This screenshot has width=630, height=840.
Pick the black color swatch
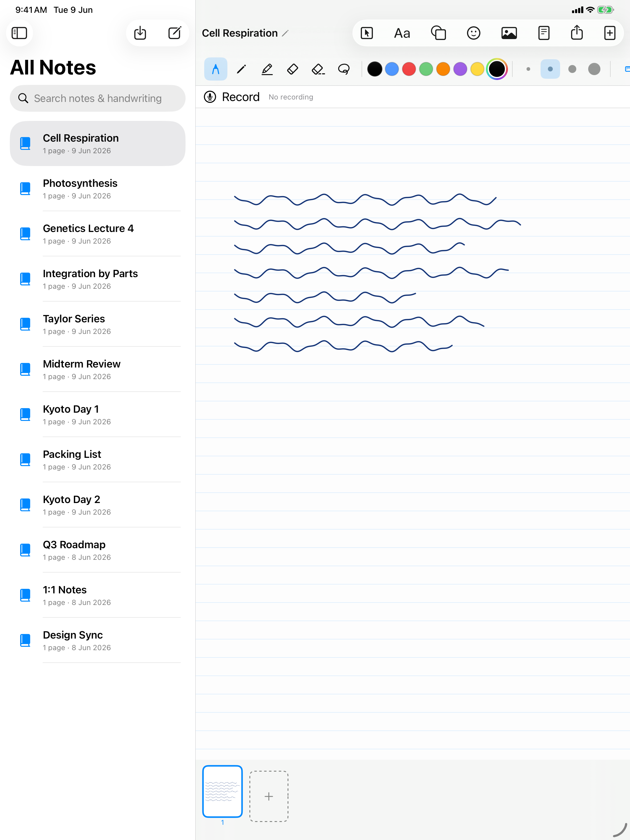pyautogui.click(x=375, y=69)
